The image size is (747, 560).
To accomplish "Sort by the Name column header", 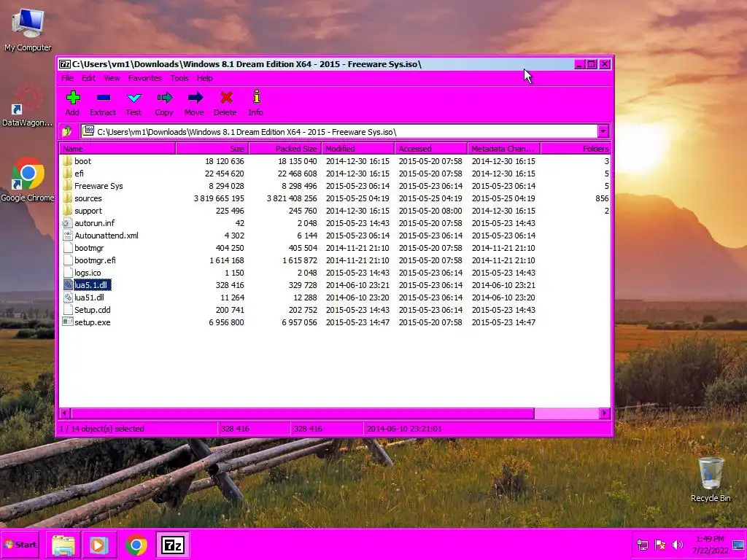I will tap(117, 149).
